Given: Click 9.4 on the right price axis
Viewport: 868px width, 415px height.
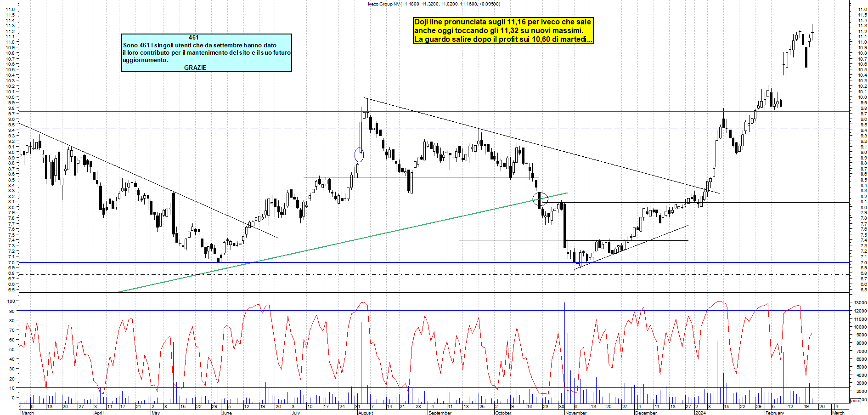Looking at the screenshot, I should click(863, 131).
